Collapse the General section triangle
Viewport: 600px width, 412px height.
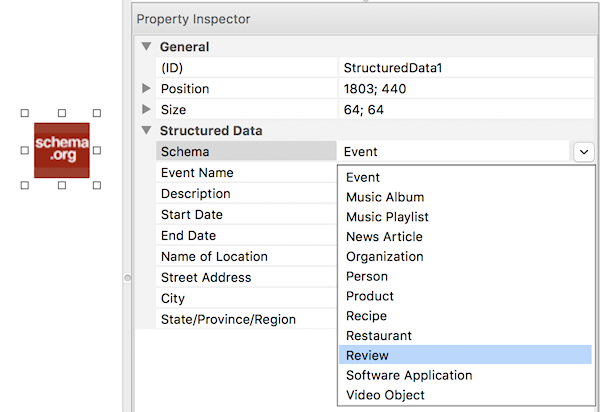pyautogui.click(x=147, y=46)
